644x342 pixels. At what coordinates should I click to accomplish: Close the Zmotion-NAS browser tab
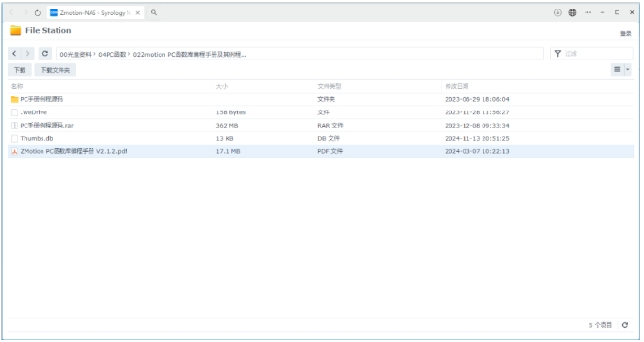[138, 12]
